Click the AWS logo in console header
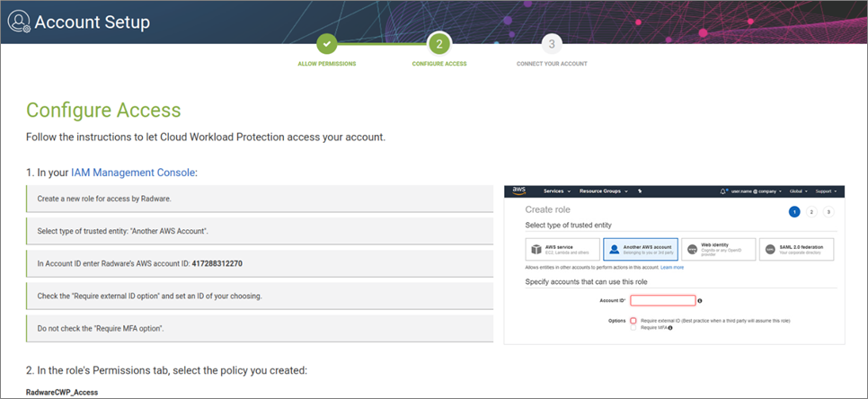 tap(518, 191)
